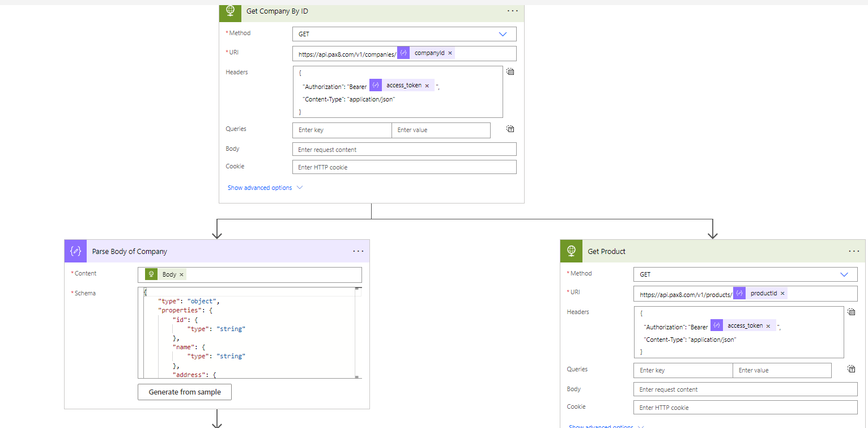The width and height of the screenshot is (868, 428).
Task: Click the Get Company By ID title header
Action: point(278,11)
